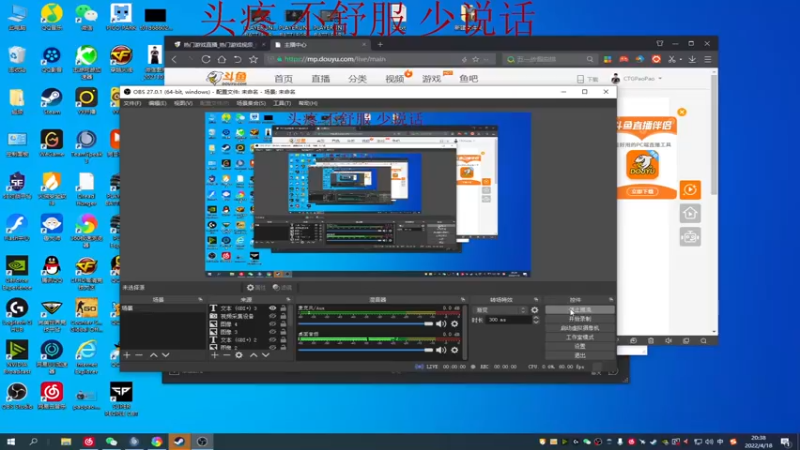
Task: Switch to 热门游戏直播 browser tab
Action: coord(218,44)
